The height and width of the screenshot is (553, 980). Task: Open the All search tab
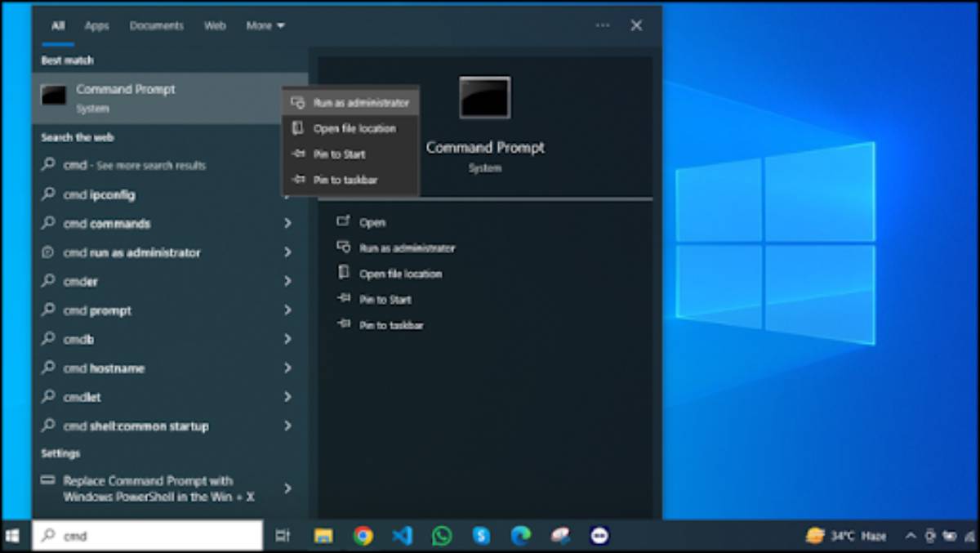(x=58, y=26)
